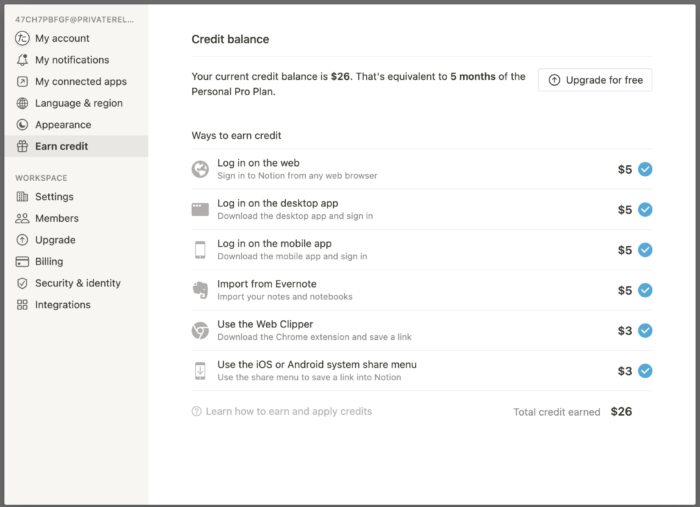Screen dimensions: 700x507
Task: Open My account settings
Action: (62, 38)
